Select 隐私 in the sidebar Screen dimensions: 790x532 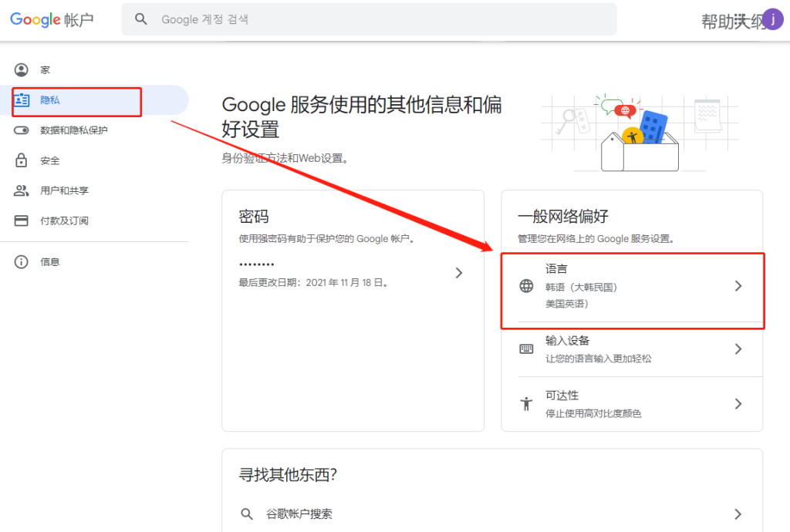pyautogui.click(x=94, y=100)
